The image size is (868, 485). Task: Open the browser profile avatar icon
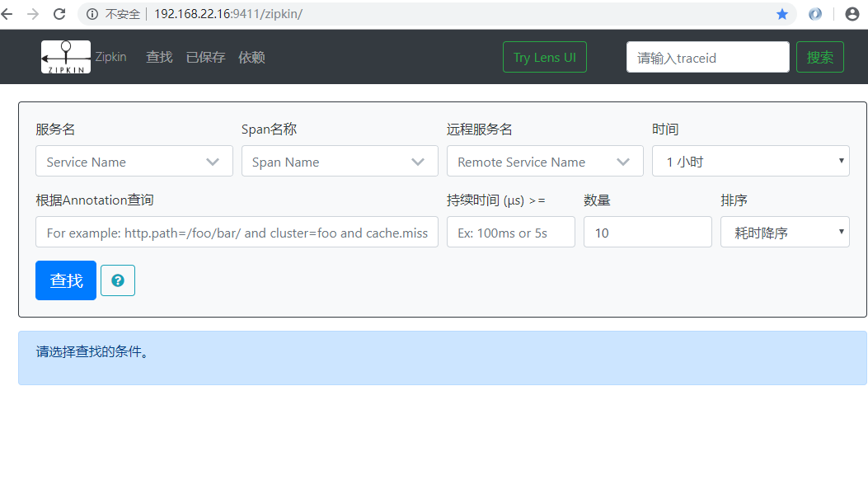(x=852, y=13)
